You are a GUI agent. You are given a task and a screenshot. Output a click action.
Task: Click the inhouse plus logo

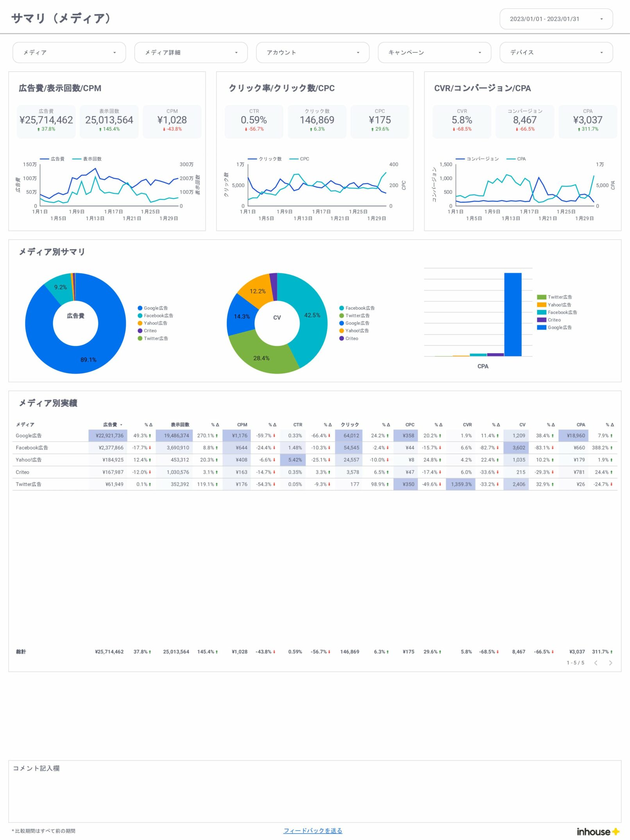598,831
